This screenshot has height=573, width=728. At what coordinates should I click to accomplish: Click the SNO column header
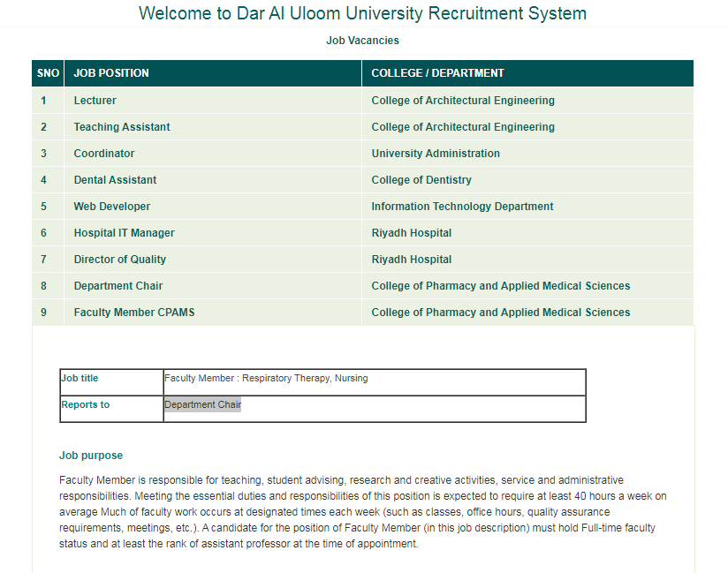[49, 73]
